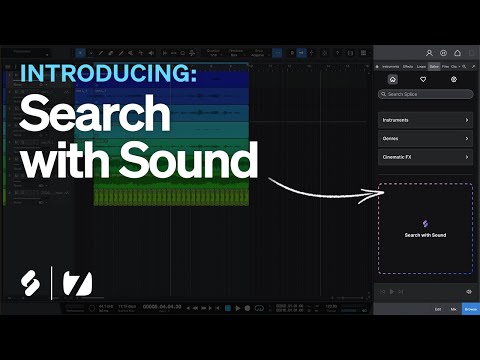This screenshot has width=480, height=360.
Task: Click the transport record button
Action: (x=247, y=308)
